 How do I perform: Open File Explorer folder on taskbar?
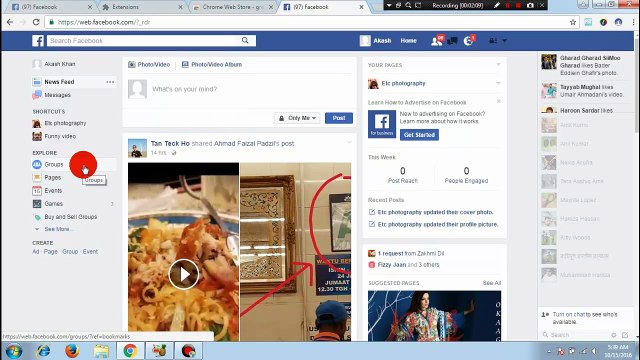(101, 351)
